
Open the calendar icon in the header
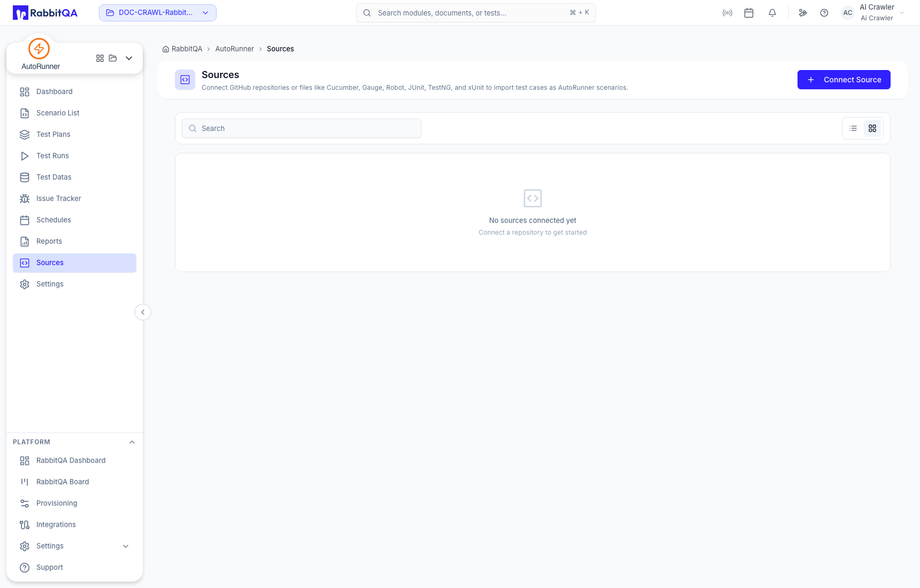749,13
